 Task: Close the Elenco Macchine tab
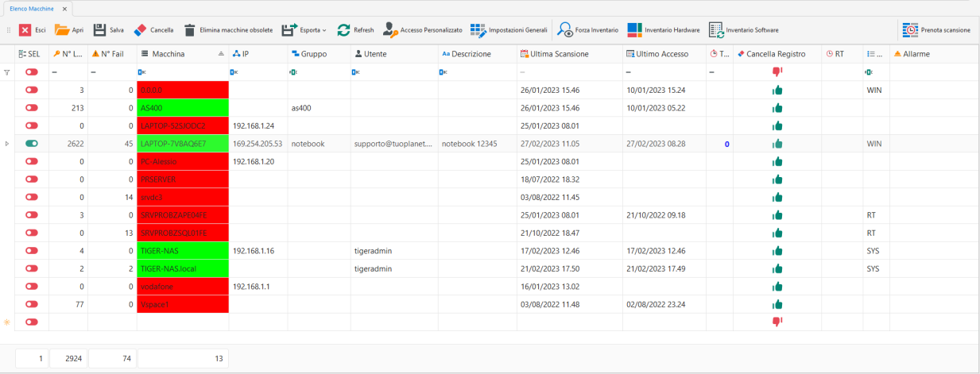click(65, 8)
